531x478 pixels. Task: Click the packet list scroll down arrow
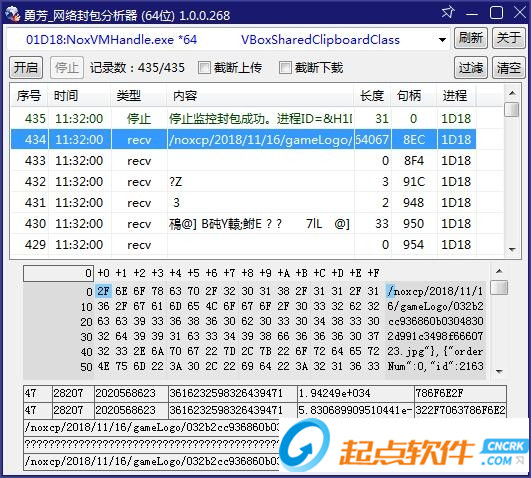coord(512,250)
